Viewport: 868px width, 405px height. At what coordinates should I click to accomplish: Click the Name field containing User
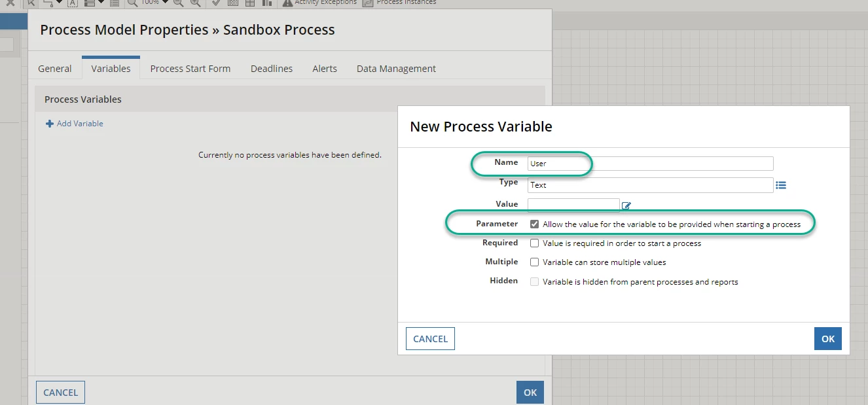coord(651,164)
